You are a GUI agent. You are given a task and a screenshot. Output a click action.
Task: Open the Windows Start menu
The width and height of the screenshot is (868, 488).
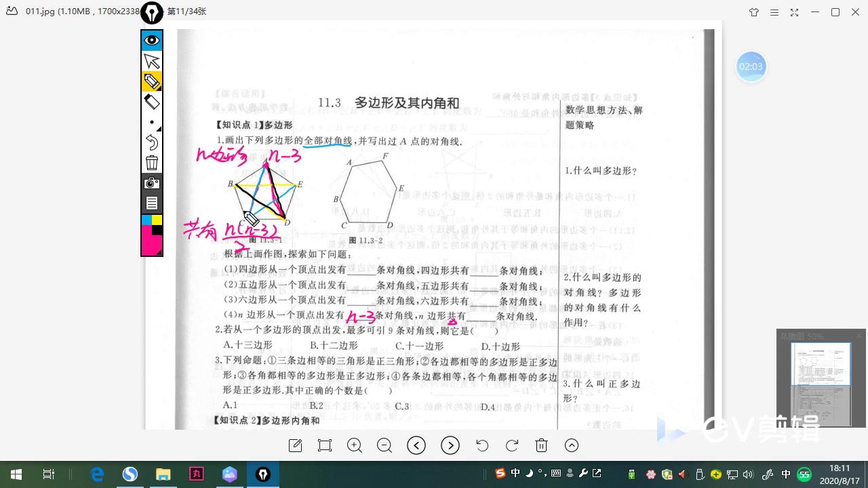tap(15, 474)
